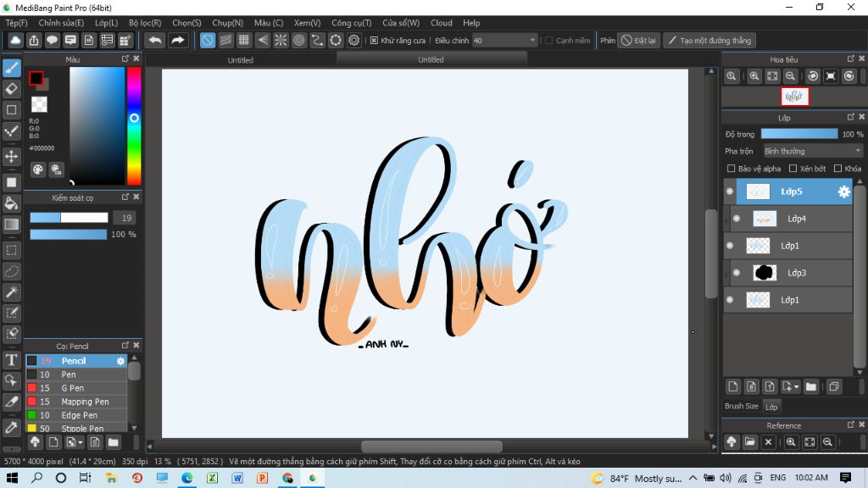Enable the radial snap guide

click(281, 41)
